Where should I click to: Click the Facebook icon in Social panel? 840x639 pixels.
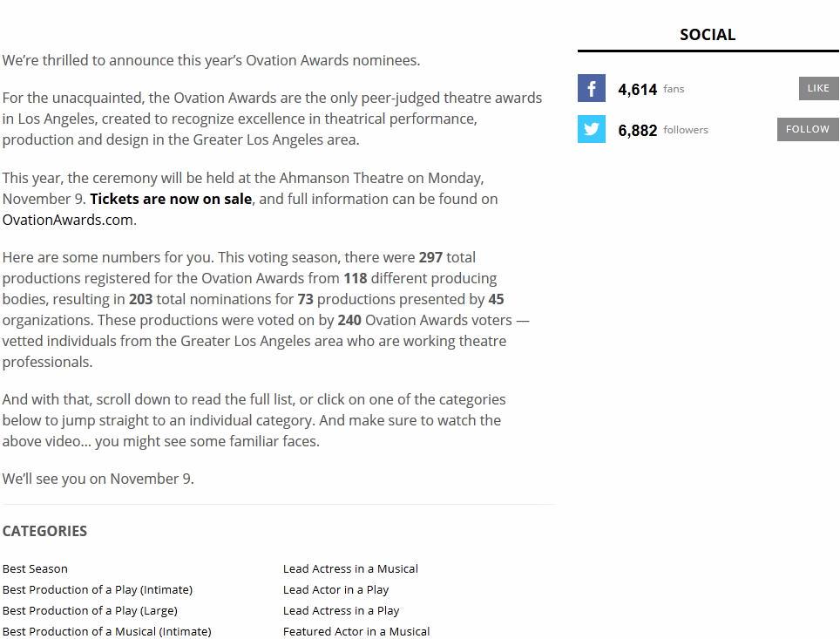point(592,88)
